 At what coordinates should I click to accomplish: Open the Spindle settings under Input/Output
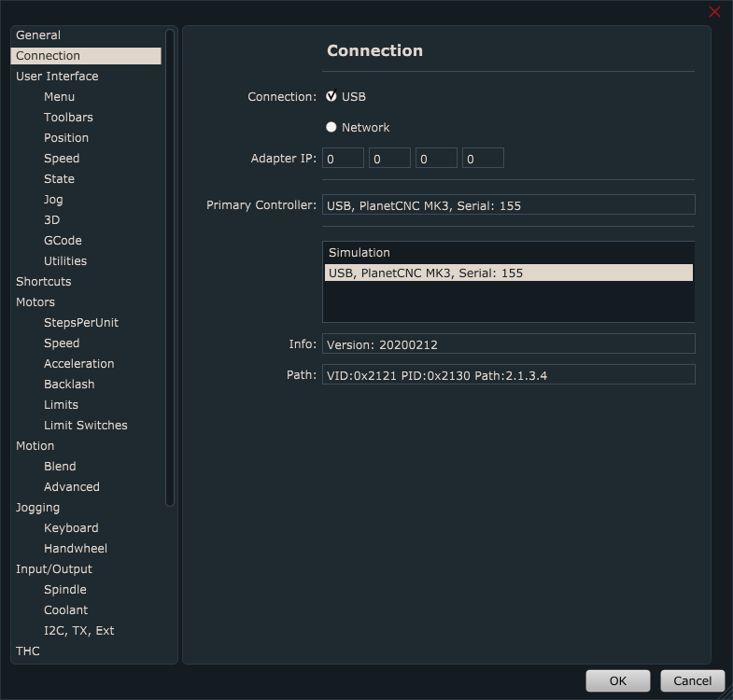click(x=65, y=590)
